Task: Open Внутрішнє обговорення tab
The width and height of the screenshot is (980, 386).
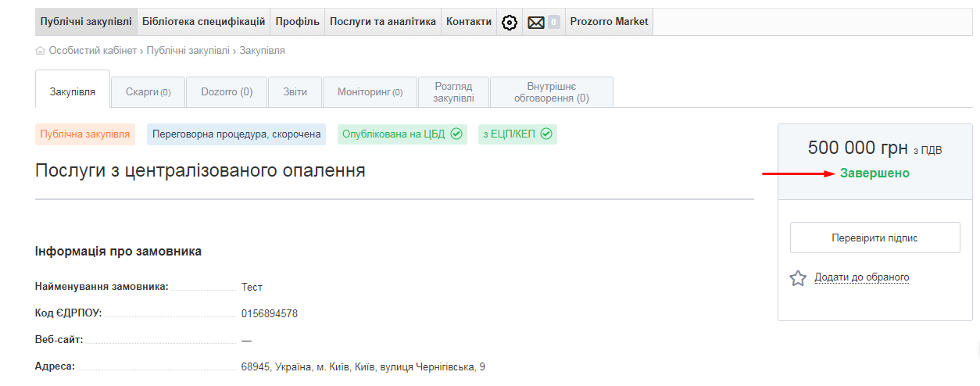Action: 551,92
